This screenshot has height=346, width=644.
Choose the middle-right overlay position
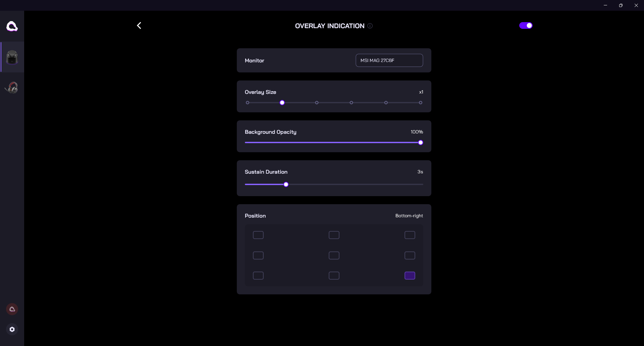point(410,255)
